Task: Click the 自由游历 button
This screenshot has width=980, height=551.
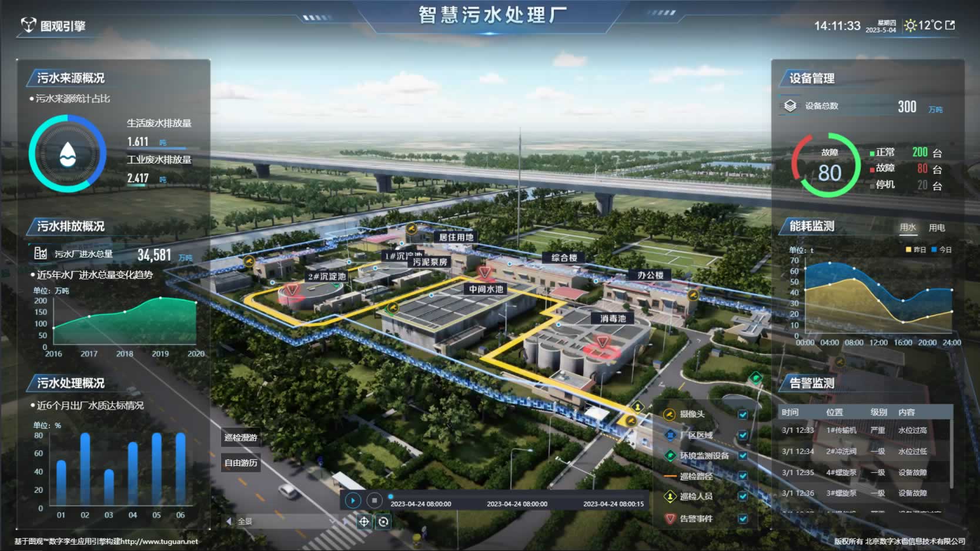Action: point(241,463)
